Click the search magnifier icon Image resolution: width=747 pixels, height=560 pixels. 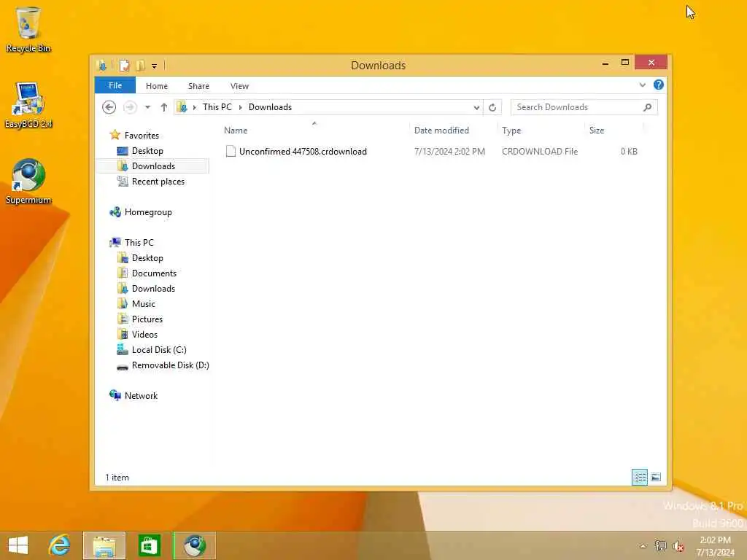(x=648, y=108)
